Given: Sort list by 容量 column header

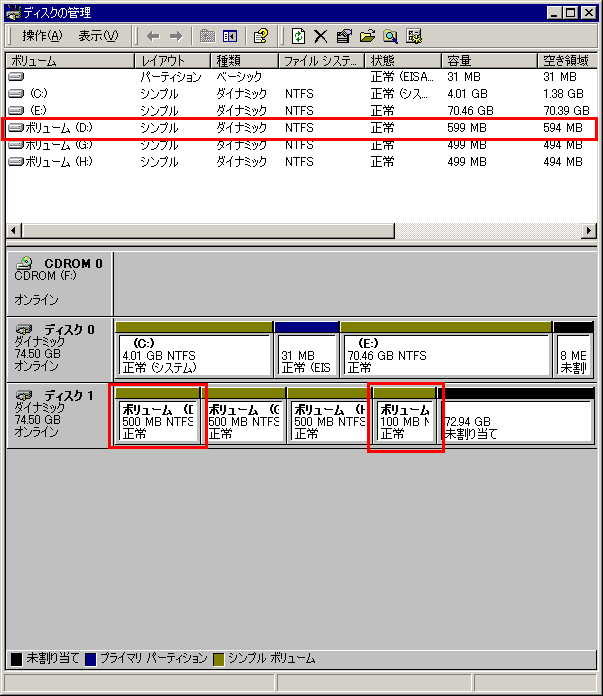Looking at the screenshot, I should 488,60.
